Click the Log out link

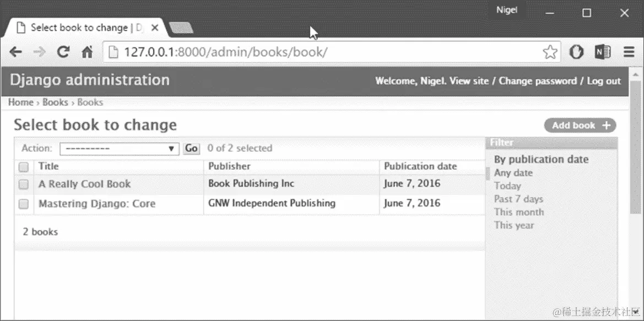[603, 81]
